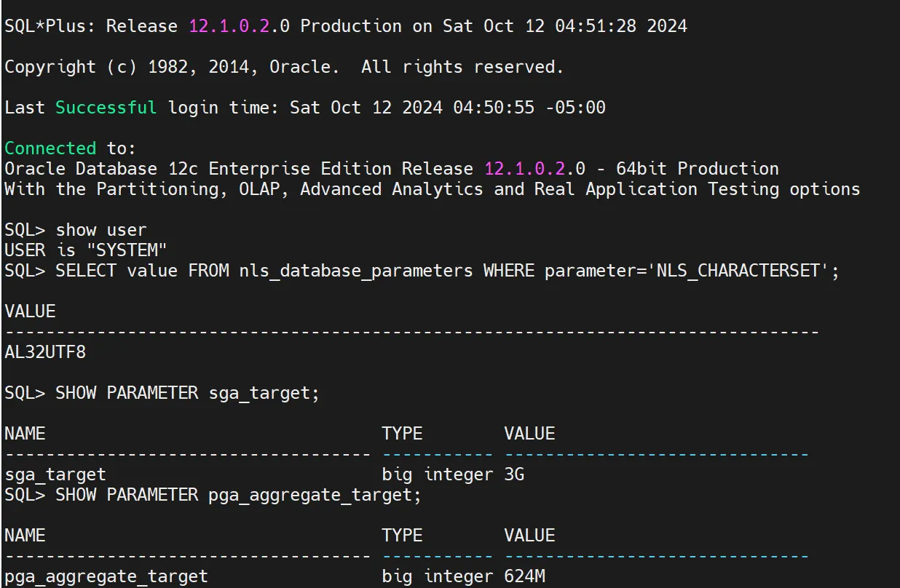Click the Oracle copyright notice line

pos(284,67)
